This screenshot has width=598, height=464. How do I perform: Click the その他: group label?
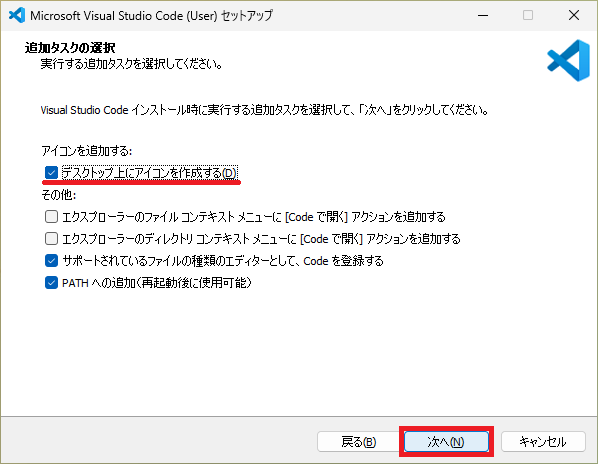pos(59,195)
